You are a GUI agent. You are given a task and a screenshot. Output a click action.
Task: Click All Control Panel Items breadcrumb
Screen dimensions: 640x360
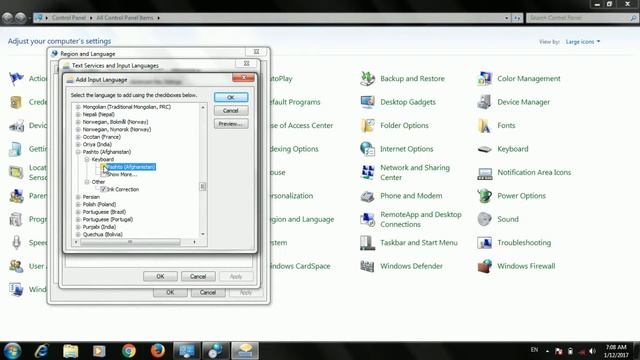125,18
